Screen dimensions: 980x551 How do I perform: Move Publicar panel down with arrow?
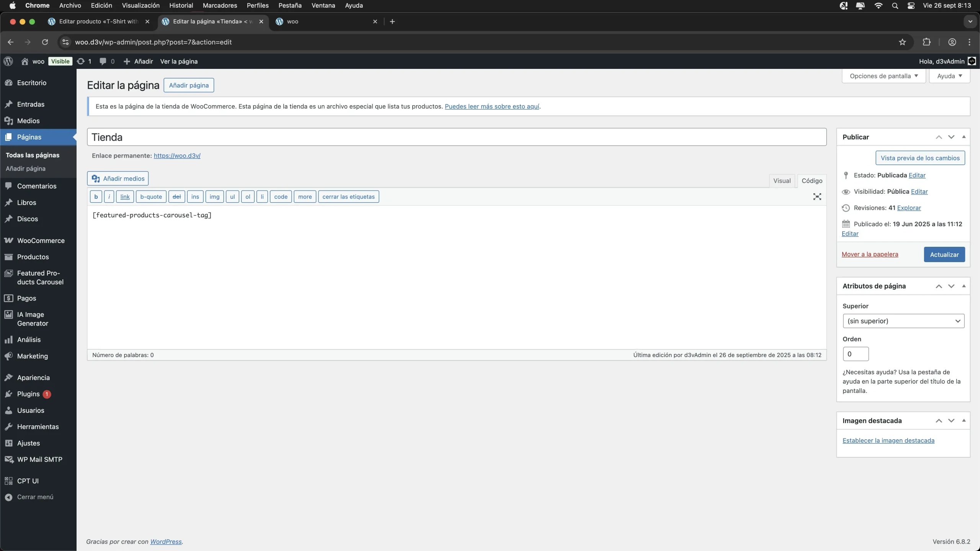[951, 137]
